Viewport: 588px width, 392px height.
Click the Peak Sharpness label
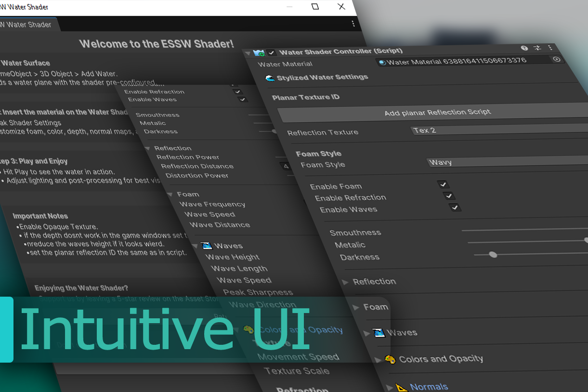(258, 292)
